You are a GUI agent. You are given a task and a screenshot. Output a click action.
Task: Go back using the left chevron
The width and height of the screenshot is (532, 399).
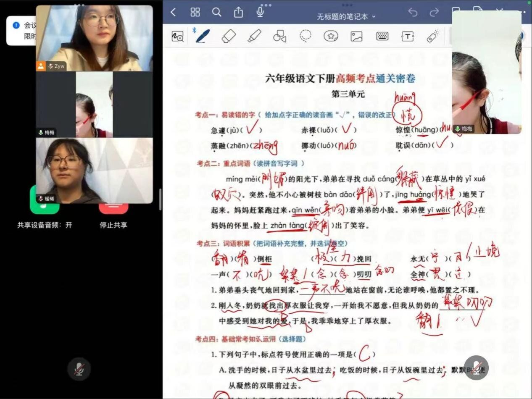tap(173, 12)
